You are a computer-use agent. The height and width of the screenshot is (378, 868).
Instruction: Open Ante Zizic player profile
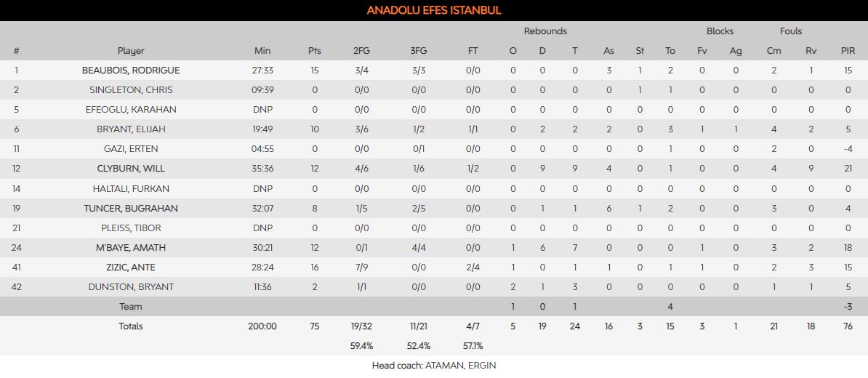tap(131, 268)
